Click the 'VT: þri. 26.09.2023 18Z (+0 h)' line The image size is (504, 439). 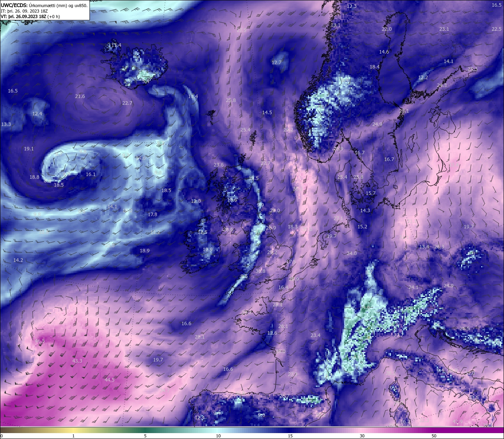(x=30, y=17)
